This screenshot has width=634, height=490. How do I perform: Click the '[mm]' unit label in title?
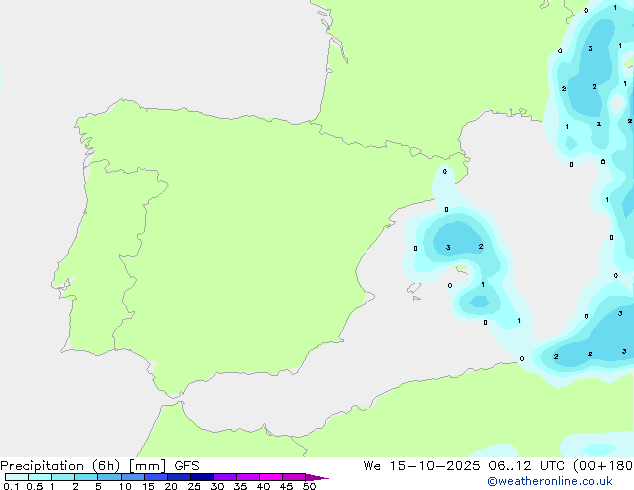point(148,466)
